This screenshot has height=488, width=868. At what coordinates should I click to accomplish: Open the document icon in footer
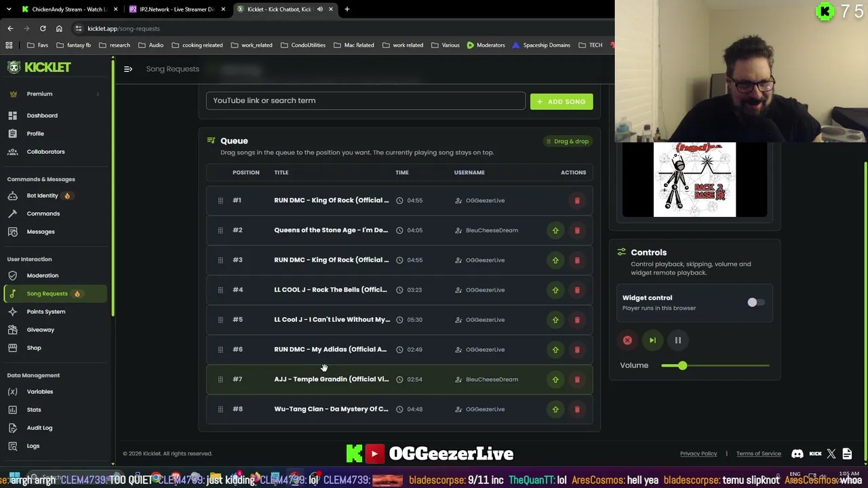(x=847, y=453)
